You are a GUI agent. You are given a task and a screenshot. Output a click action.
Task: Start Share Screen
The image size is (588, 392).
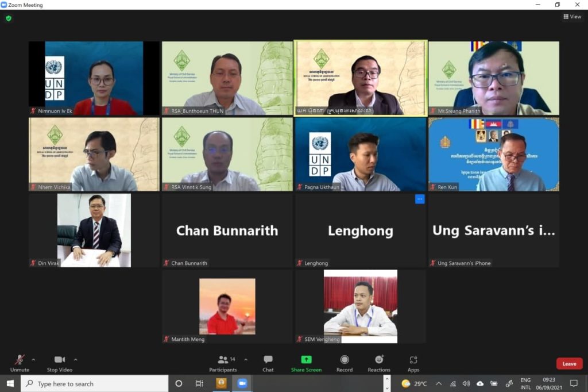pyautogui.click(x=306, y=364)
